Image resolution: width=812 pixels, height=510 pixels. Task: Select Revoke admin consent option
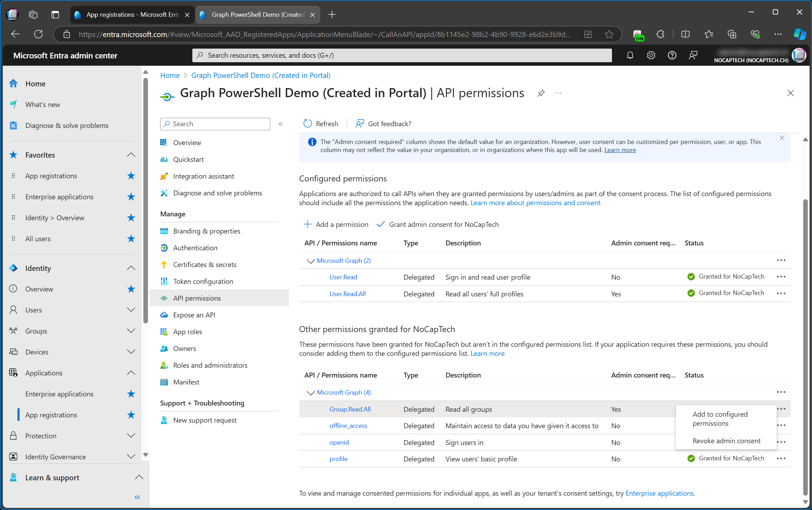[x=727, y=441]
